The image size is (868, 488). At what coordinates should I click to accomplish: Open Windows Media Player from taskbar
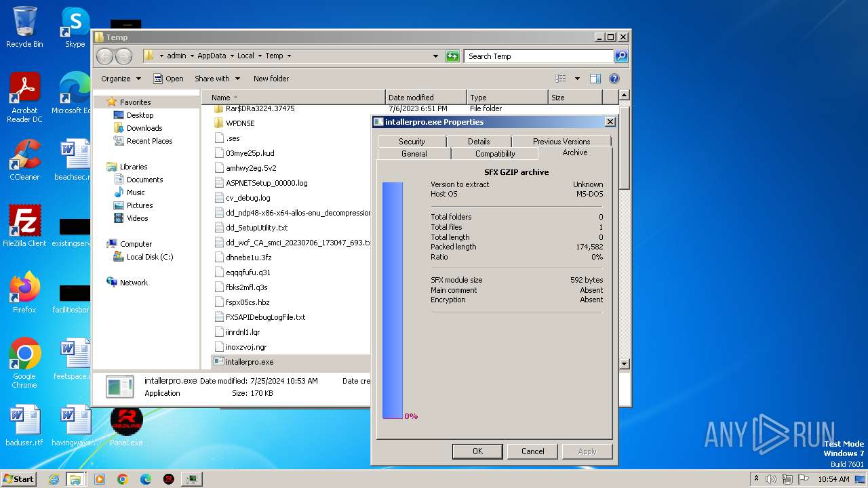coord(100,479)
